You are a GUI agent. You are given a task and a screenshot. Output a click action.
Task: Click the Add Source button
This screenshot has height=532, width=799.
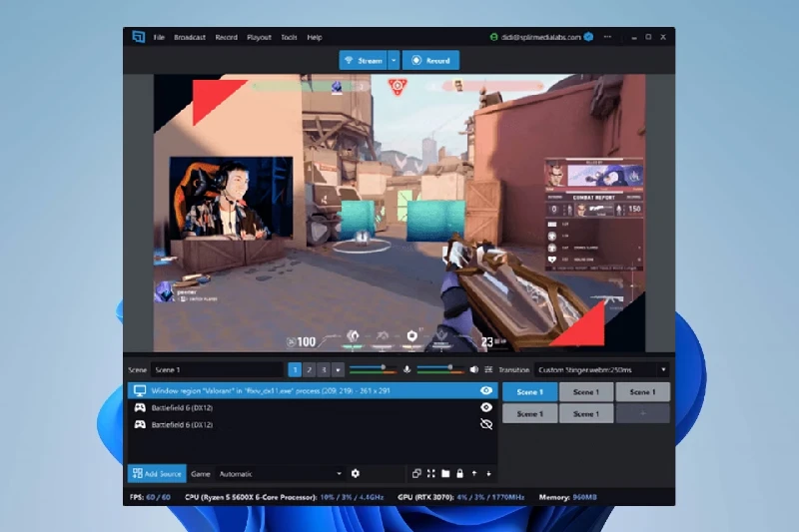point(157,473)
